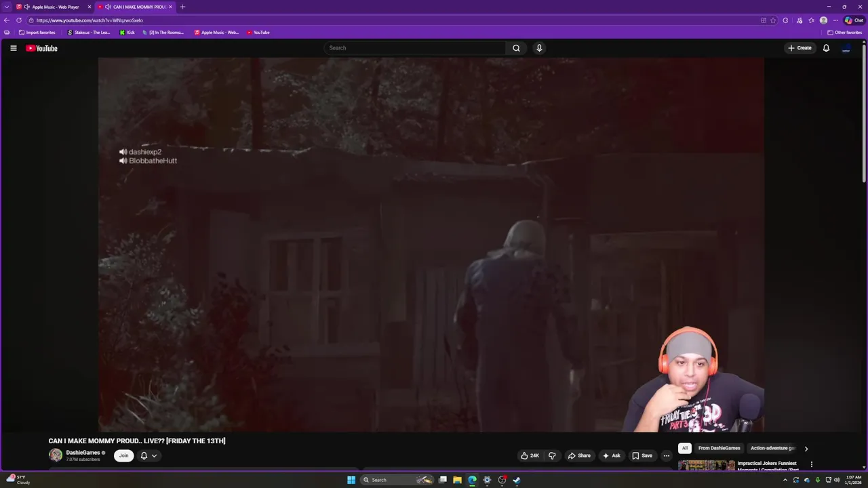Click the video title text
Viewport: 868px width, 488px height.
137,441
